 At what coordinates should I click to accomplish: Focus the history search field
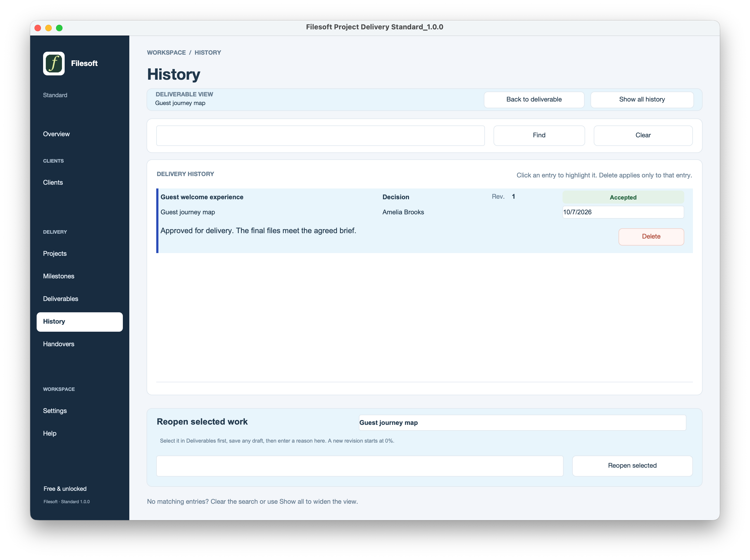tap(320, 135)
